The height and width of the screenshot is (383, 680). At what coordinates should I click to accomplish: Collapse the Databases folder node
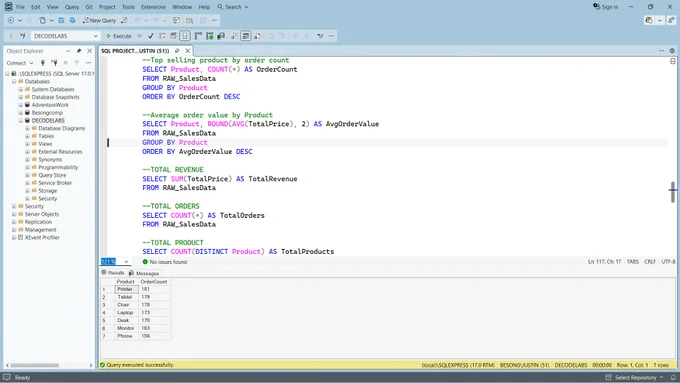tap(14, 82)
